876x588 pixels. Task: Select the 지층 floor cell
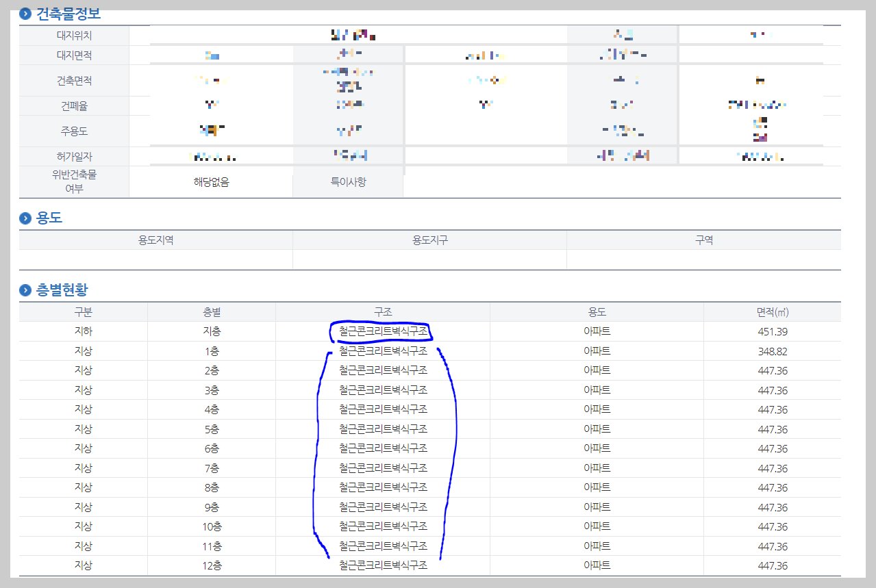tap(212, 331)
